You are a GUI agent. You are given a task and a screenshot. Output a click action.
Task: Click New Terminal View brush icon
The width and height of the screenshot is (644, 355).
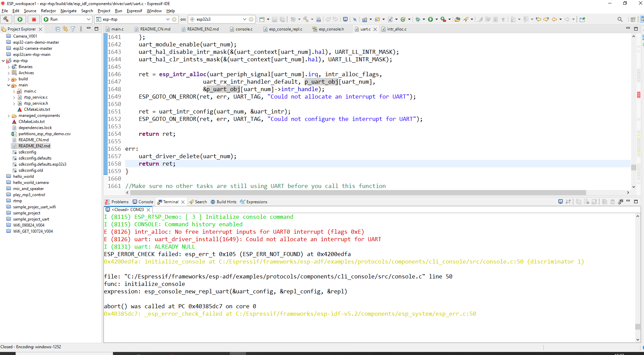click(621, 202)
